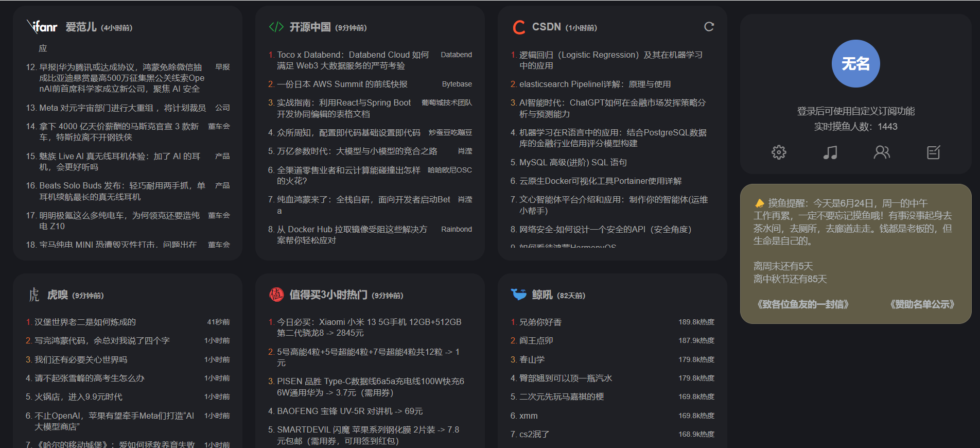980x448 pixels.
Task: Open 万亿参数时代 大模型 article
Action: [x=357, y=151]
